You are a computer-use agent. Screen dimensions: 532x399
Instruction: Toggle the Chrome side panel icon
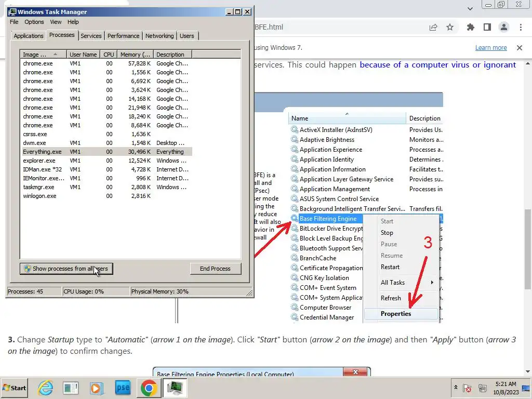pos(487,27)
